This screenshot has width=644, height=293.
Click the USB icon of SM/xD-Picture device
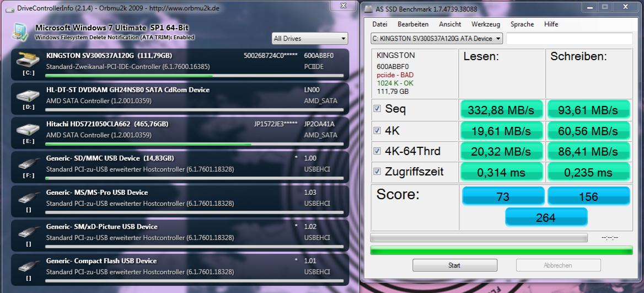point(29,232)
